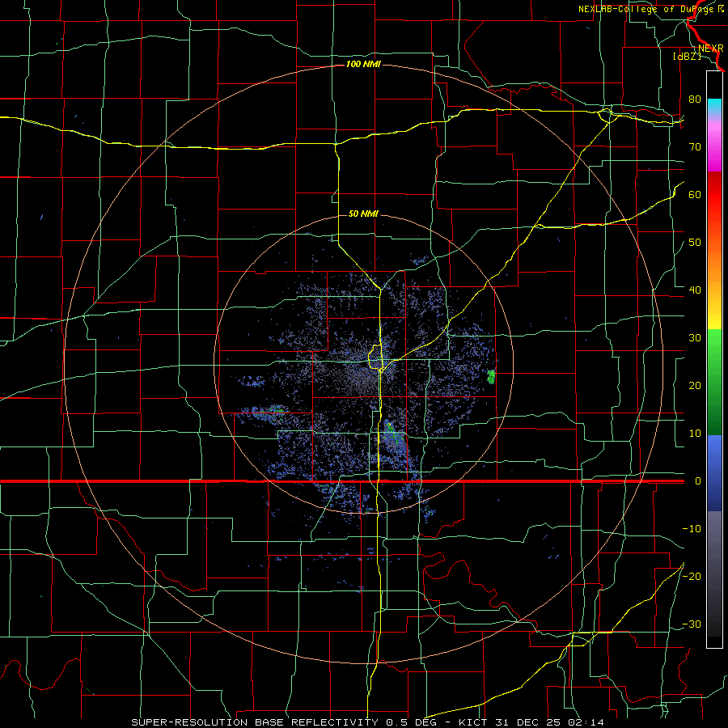Click the "80" value on the dBZ scale
This screenshot has width=728, height=728.
(695, 99)
